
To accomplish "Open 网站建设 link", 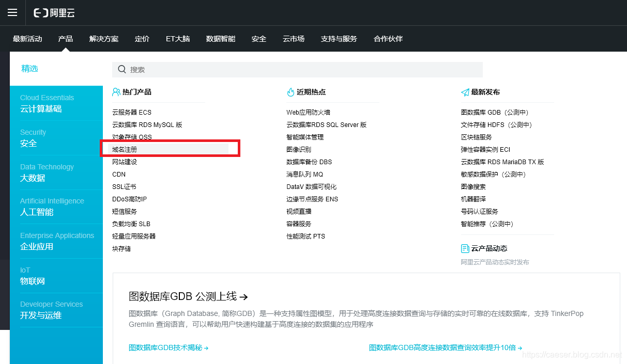I will click(125, 162).
